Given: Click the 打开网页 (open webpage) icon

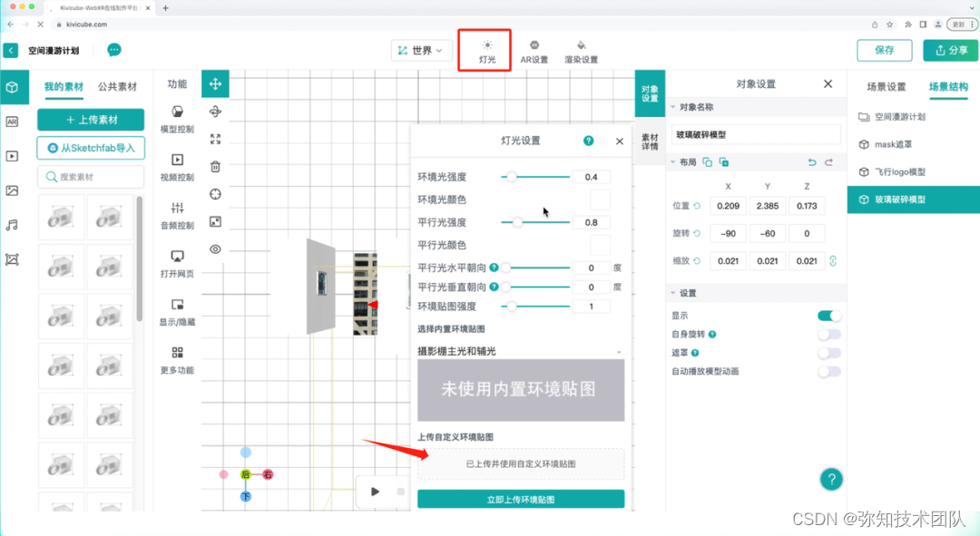Looking at the screenshot, I should click(175, 265).
